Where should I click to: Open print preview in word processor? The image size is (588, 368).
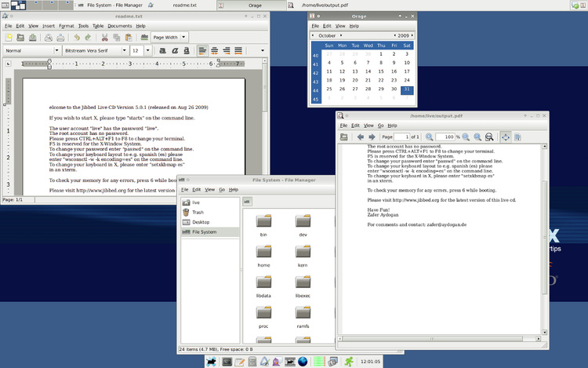(x=49, y=37)
